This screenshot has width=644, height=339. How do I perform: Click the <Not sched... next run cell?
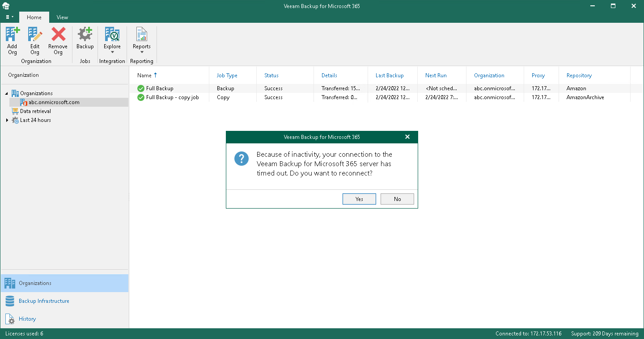point(441,88)
